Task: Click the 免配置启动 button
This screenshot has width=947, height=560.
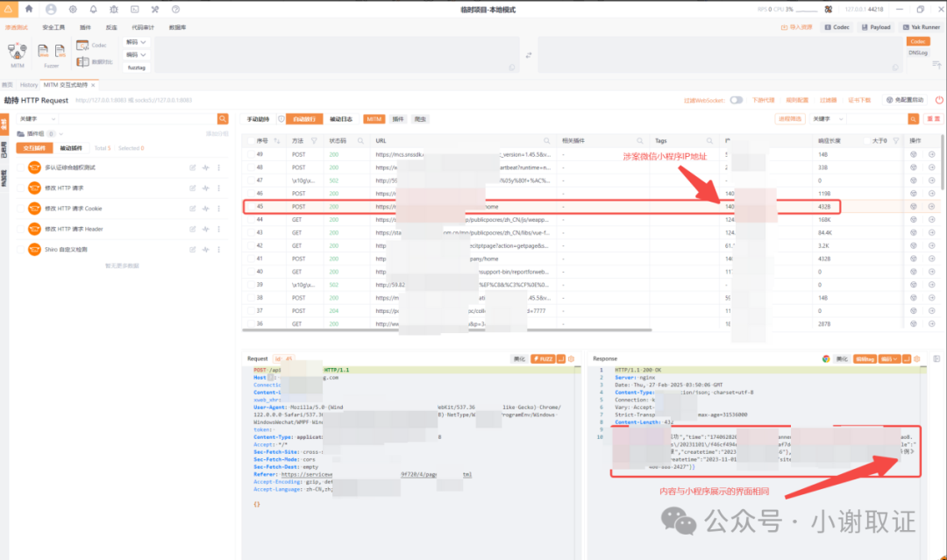Action: point(905,100)
